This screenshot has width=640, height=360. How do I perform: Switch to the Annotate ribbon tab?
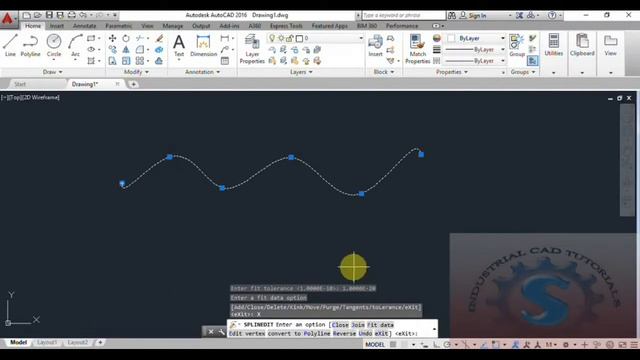(84, 26)
